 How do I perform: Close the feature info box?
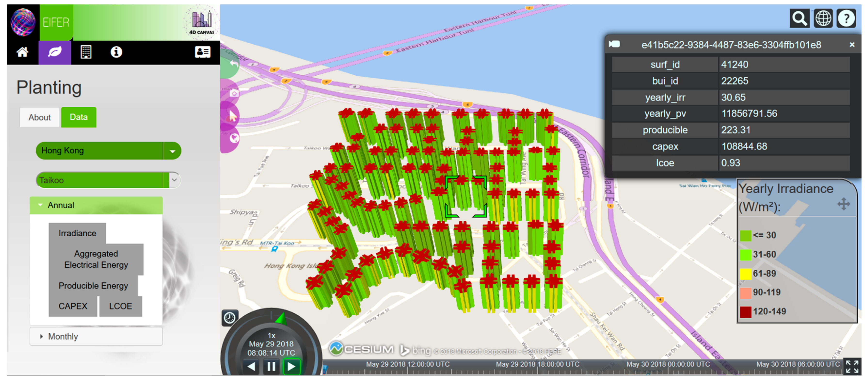click(x=852, y=44)
